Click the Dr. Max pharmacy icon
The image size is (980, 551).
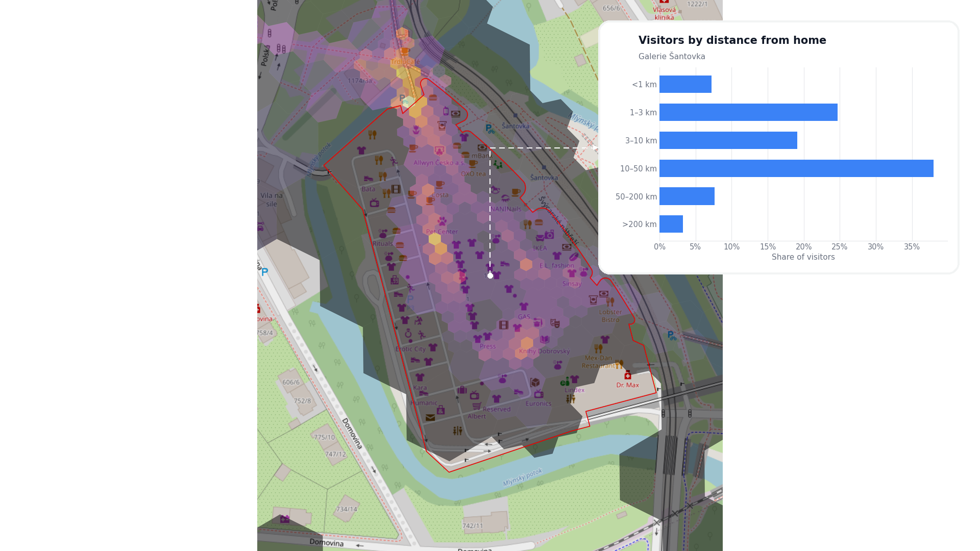[x=627, y=375]
